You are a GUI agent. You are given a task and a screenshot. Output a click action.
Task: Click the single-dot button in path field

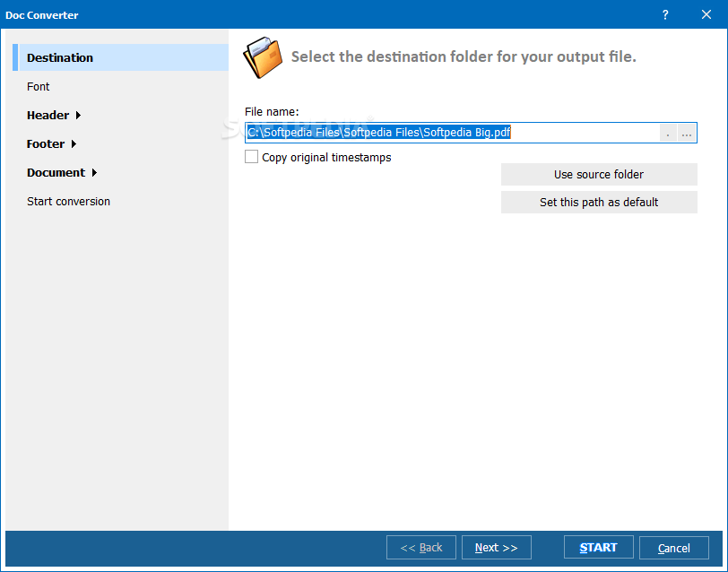[668, 134]
